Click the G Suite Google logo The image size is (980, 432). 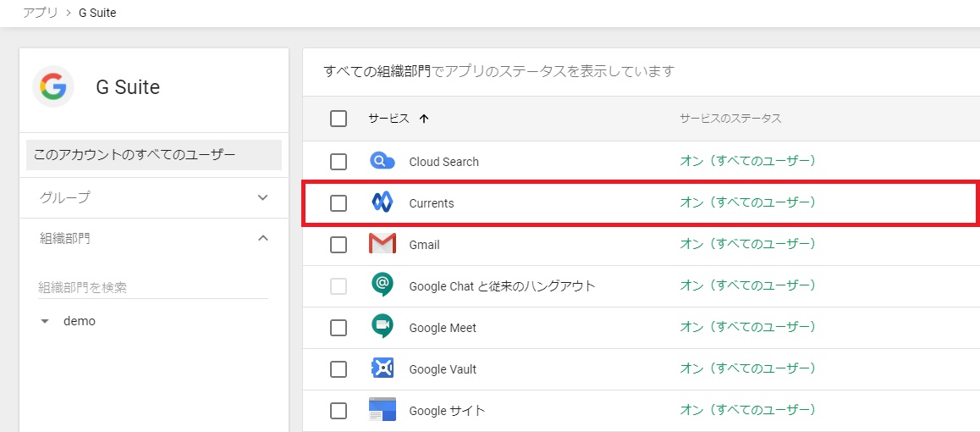point(52,86)
